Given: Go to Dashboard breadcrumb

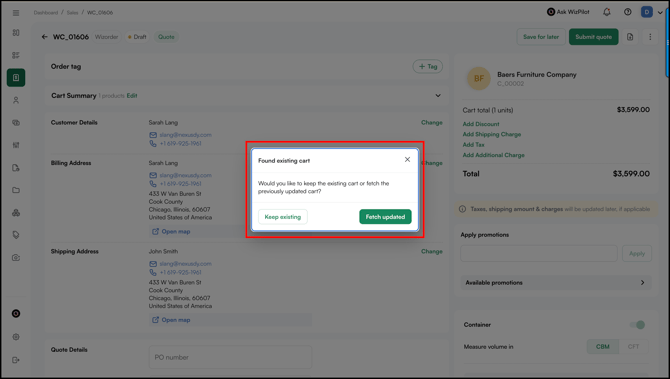Looking at the screenshot, I should [46, 13].
